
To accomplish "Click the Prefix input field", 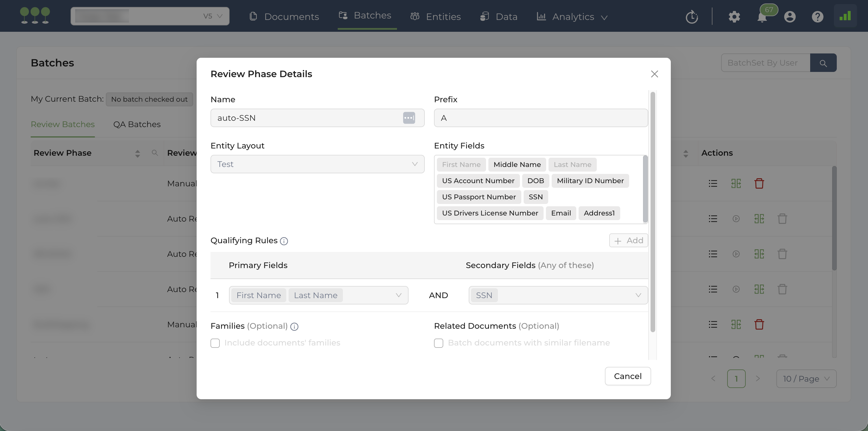I will (540, 118).
